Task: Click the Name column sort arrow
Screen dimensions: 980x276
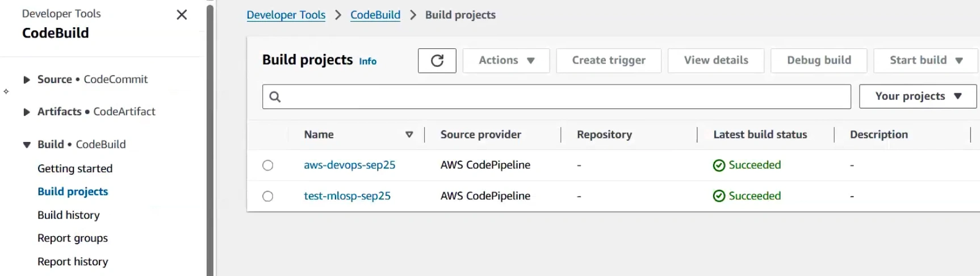Action: (409, 135)
